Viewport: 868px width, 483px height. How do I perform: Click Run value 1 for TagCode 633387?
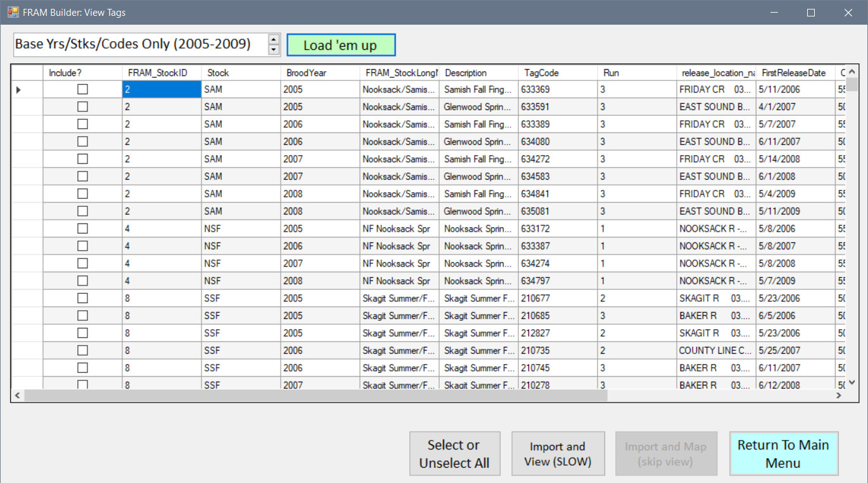(637, 246)
